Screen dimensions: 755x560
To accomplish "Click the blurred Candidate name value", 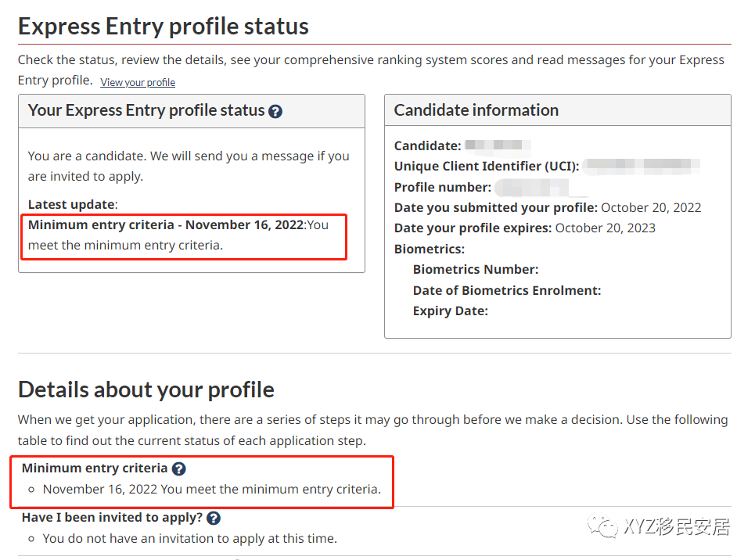I will coord(498,145).
